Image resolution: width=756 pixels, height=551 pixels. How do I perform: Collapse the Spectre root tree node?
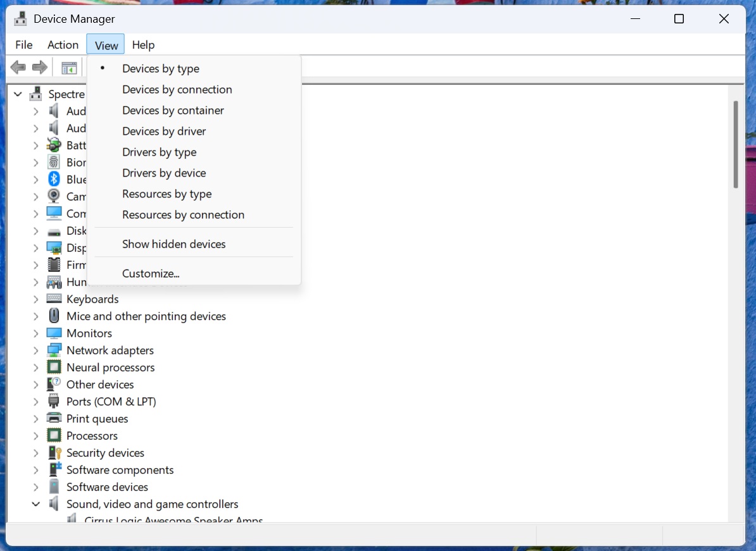point(18,94)
